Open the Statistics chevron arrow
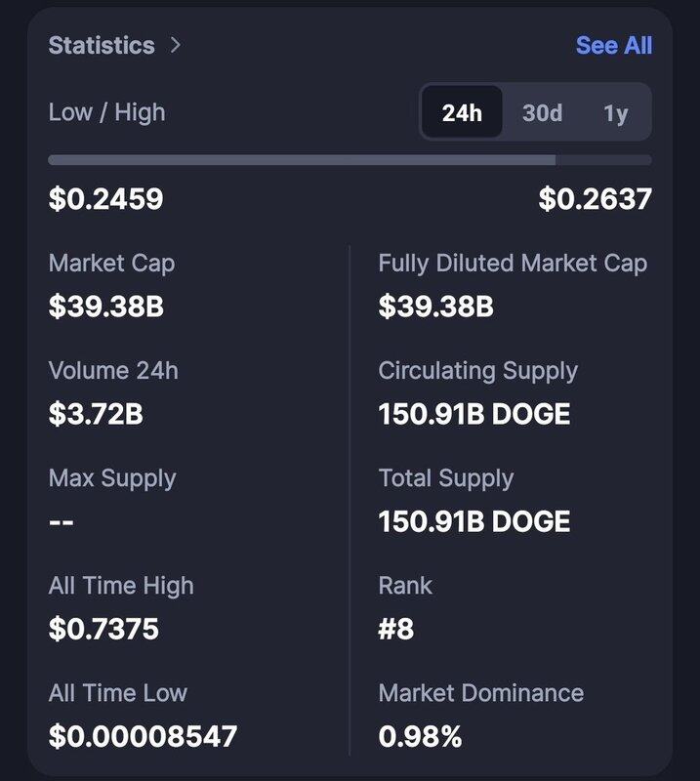 tap(176, 45)
